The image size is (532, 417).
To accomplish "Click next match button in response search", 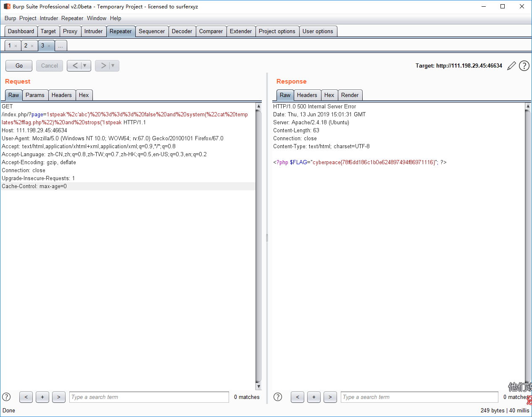I will coord(330,397).
